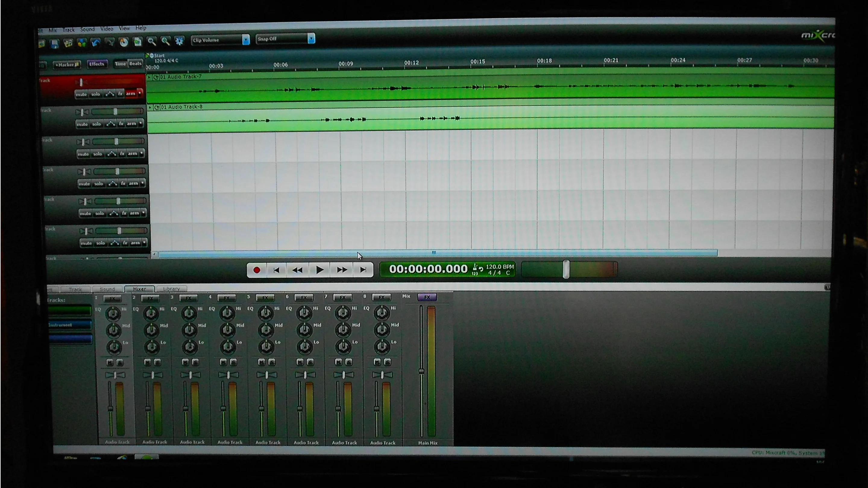The width and height of the screenshot is (868, 488).
Task: Click the purple Main Mix FX button
Action: 427,297
